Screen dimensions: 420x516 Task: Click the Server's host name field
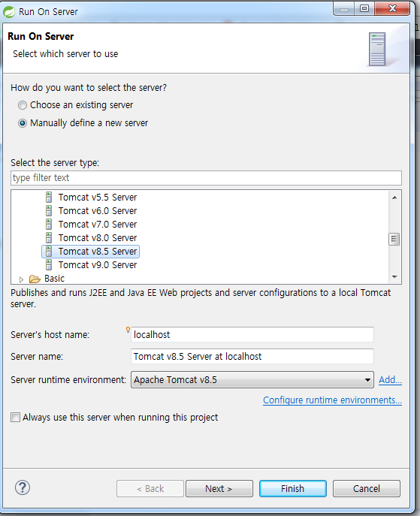coord(252,335)
